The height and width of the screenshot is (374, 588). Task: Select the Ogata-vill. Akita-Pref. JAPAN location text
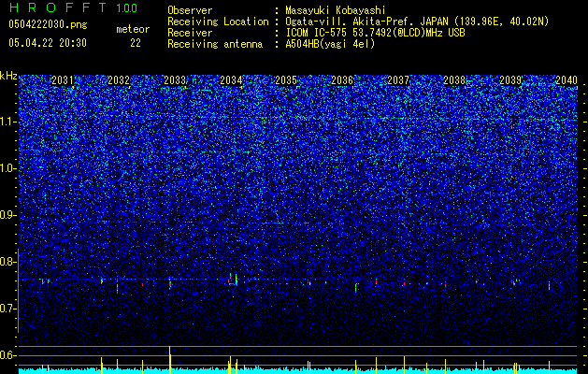tap(417, 22)
